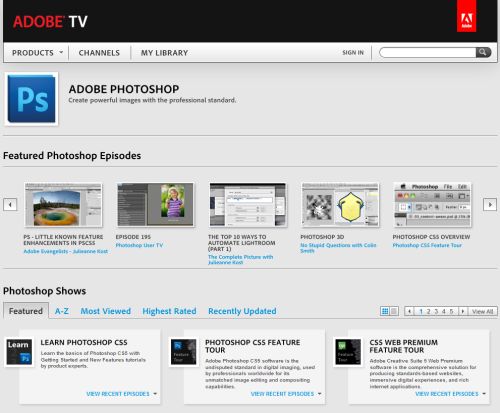Switch shows to grid view
Image resolution: width=500 pixels, height=413 pixels.
tap(385, 311)
